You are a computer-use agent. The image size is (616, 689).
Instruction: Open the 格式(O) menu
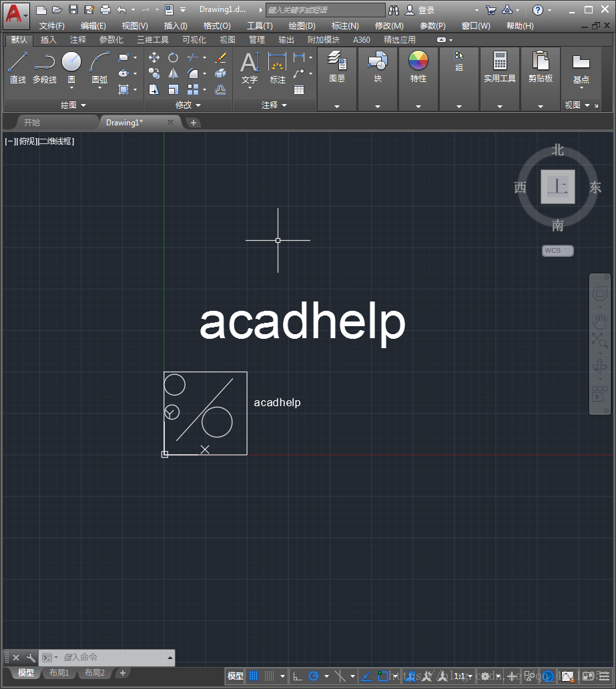point(217,26)
